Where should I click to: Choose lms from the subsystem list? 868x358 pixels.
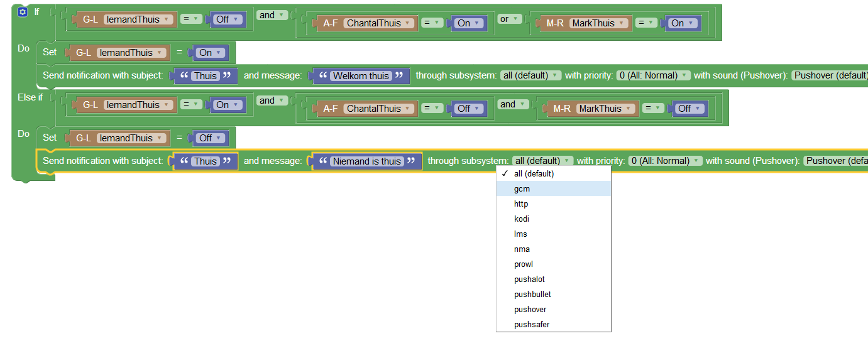click(553, 234)
